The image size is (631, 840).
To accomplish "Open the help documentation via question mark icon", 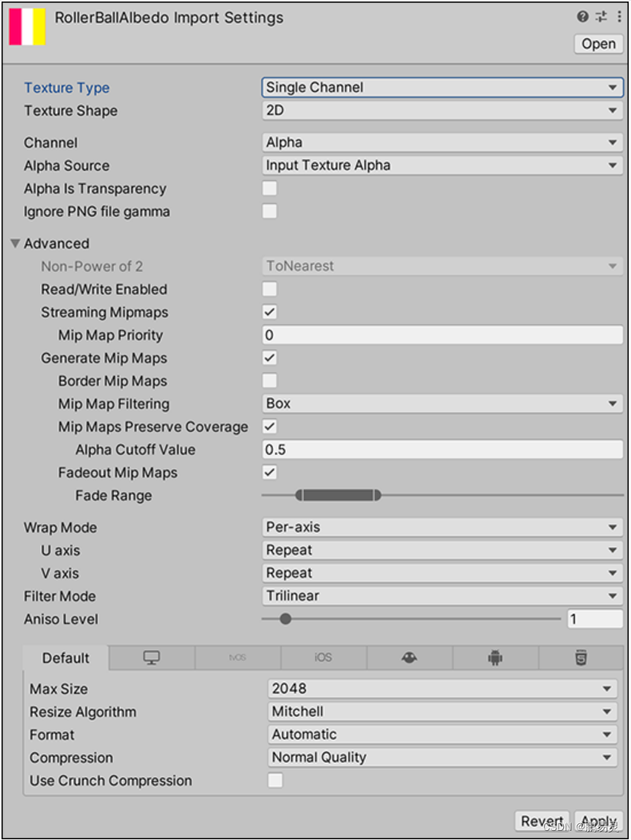I will click(583, 17).
